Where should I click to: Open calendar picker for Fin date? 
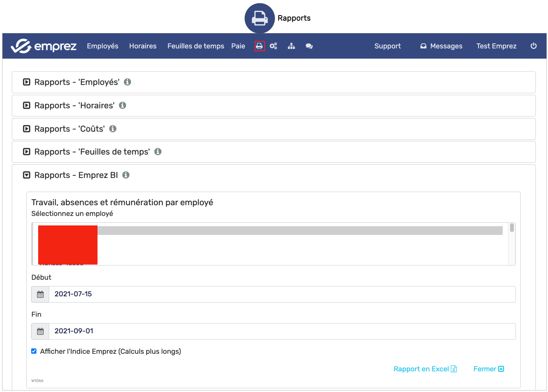[40, 331]
